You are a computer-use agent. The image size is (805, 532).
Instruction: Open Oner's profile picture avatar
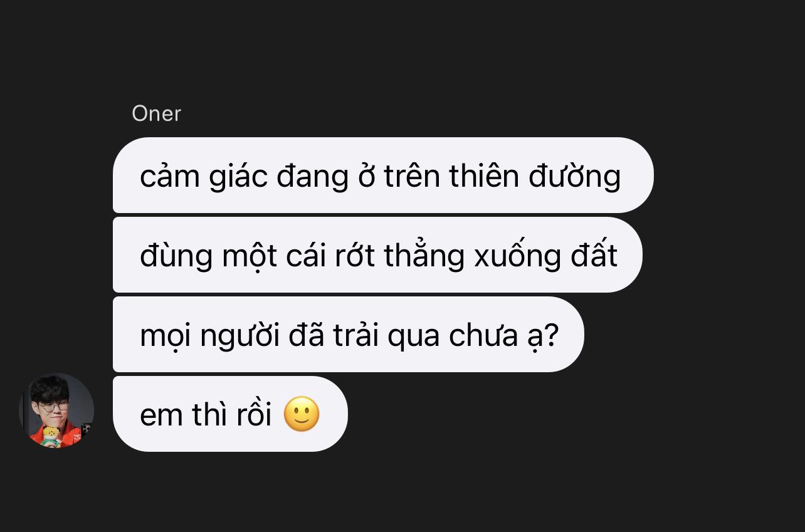point(56,410)
